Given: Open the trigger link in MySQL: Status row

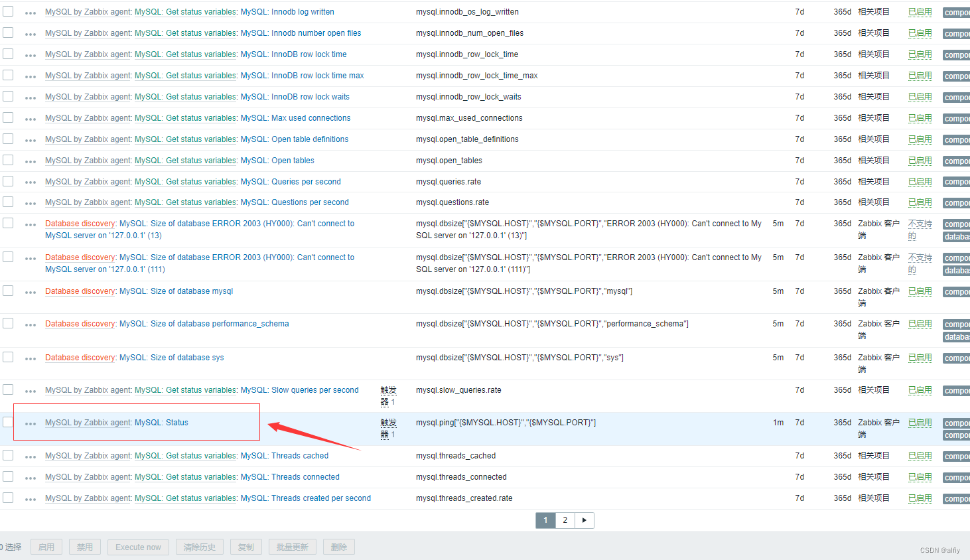Looking at the screenshot, I should pos(388,429).
